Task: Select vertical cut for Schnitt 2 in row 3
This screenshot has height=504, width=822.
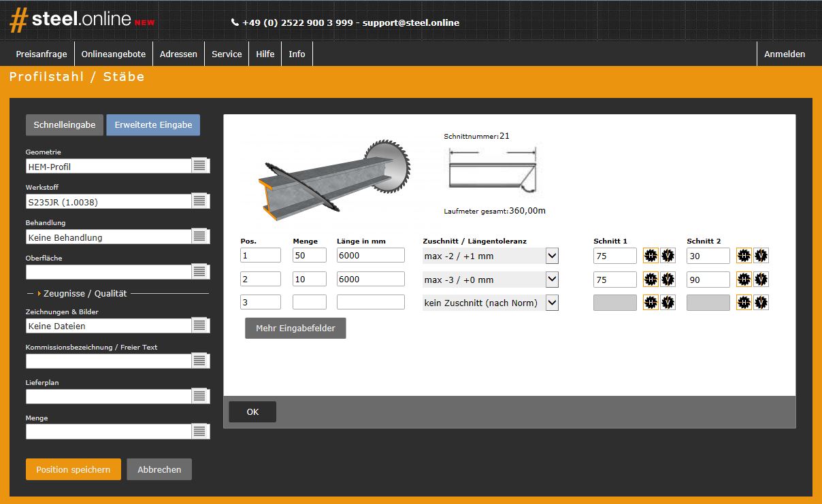Action: coord(761,303)
